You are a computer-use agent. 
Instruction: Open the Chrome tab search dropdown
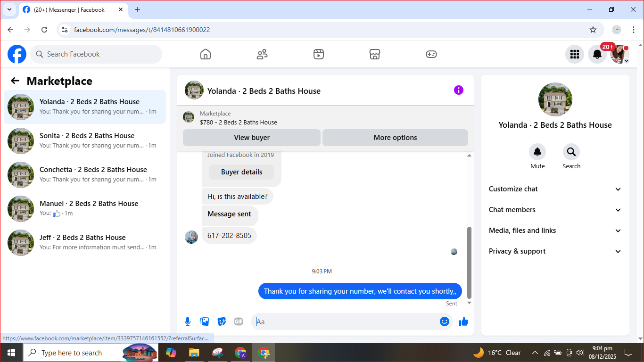9,9
